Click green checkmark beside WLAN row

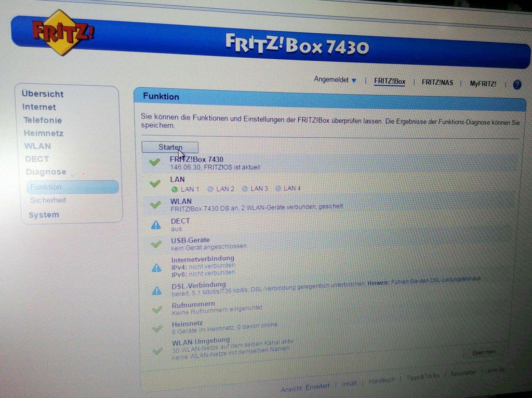pos(155,205)
